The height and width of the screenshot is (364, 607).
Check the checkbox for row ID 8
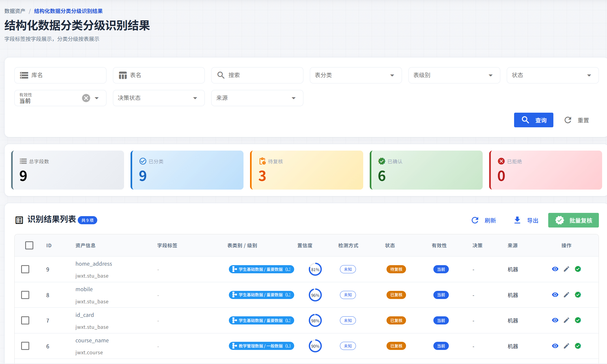pyautogui.click(x=25, y=295)
